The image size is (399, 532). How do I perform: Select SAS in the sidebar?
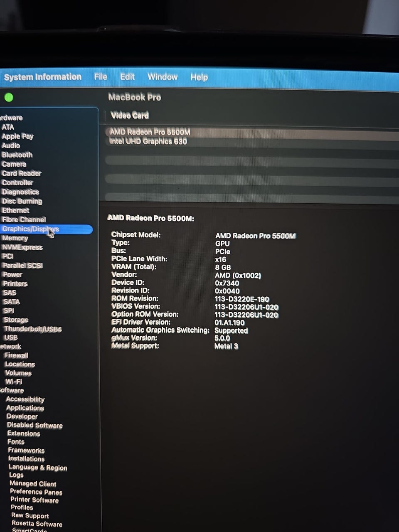10,293
